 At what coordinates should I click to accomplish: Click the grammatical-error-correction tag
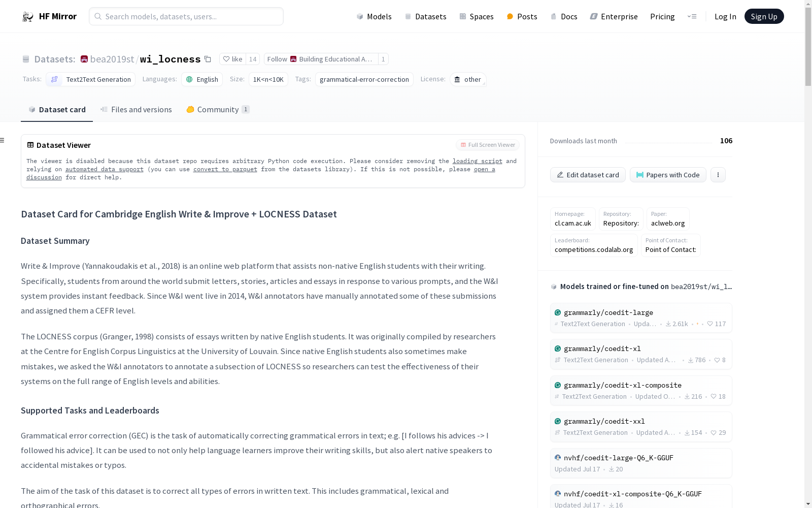tap(364, 79)
